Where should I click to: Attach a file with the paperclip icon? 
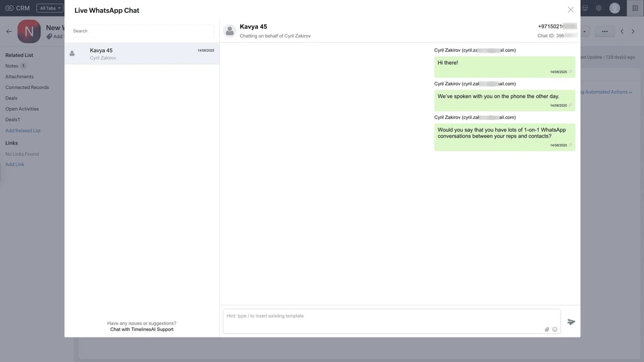pos(547,329)
